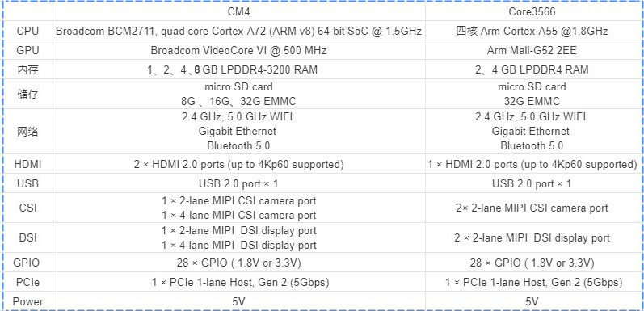Select the 2 × 2-lane MIPI DSI display port cell
This screenshot has height=311, width=644.
tap(532, 237)
